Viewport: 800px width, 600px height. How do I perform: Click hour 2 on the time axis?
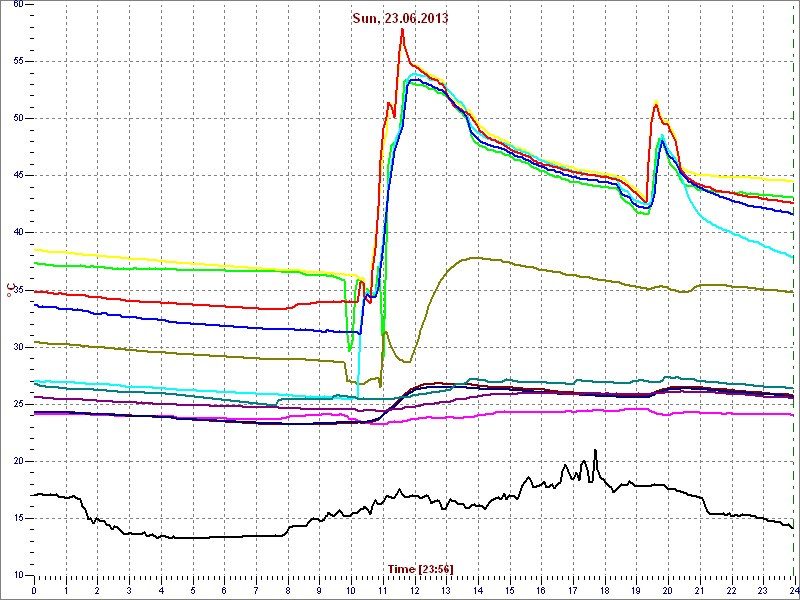click(97, 590)
